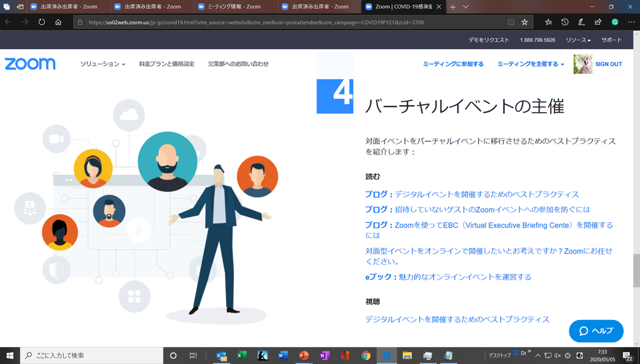Click the user profile avatar image
Viewport: 640px width, 364px height.
click(x=583, y=64)
